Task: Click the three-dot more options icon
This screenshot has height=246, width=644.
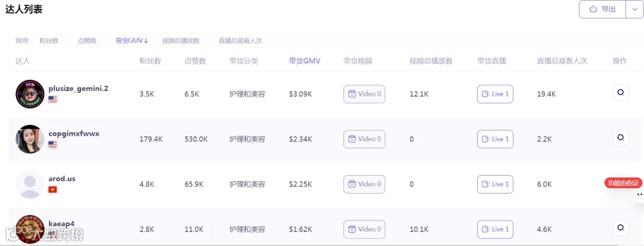Action: 639,194
